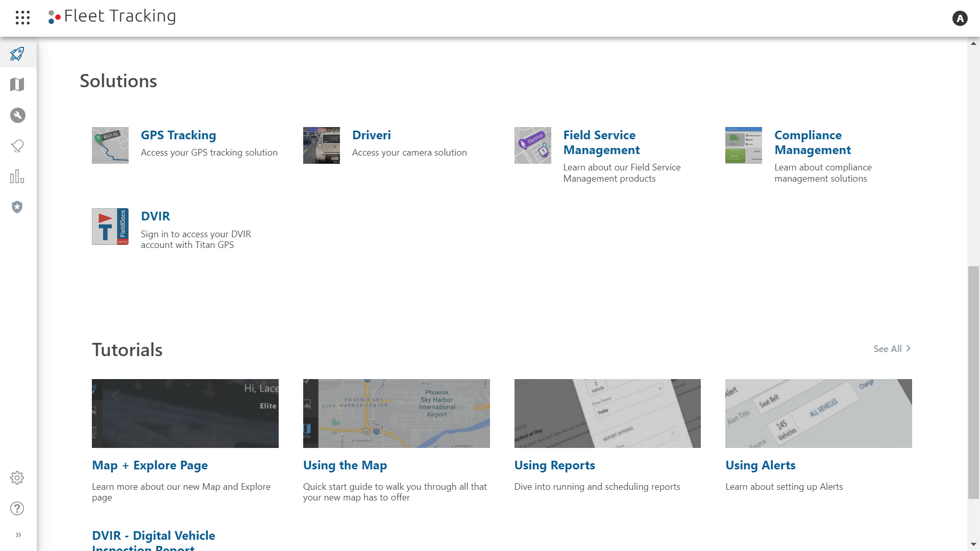This screenshot has width=980, height=551.
Task: Open the Map + Explore Page tutorial thumbnail
Action: (x=185, y=413)
